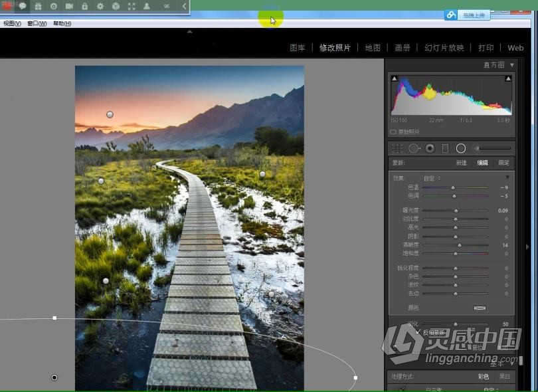Set treatment to 彩色 color

click(x=484, y=377)
